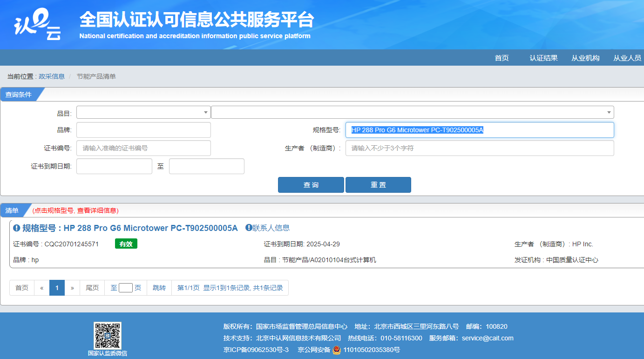The height and width of the screenshot is (359, 644).
Task: Focus the page number jump input
Action: point(126,288)
